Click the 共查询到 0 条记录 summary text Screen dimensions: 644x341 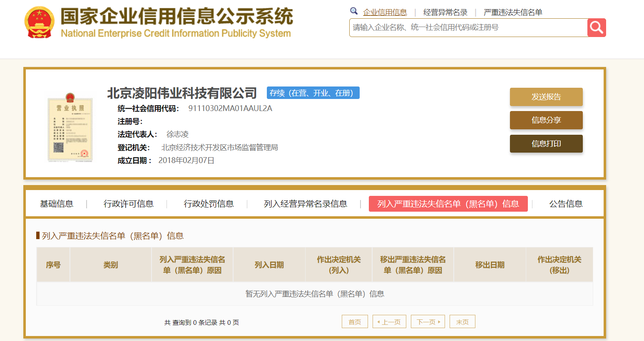(201, 322)
